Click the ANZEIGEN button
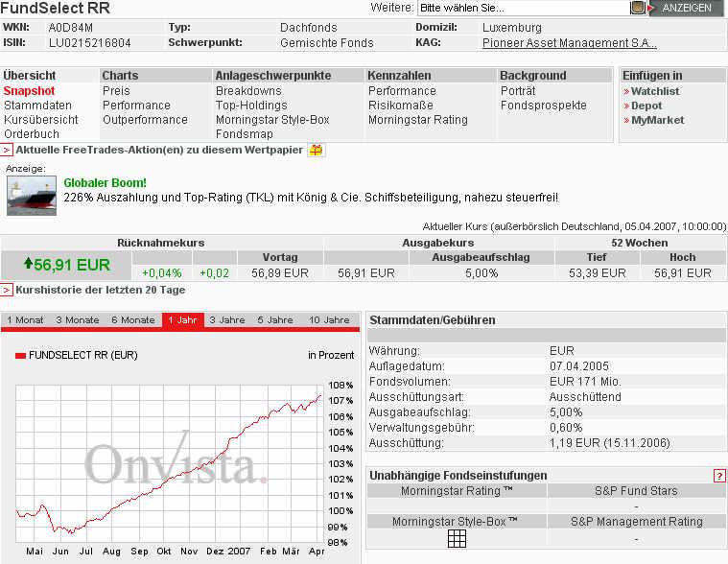This screenshot has height=564, width=728. pos(685,8)
